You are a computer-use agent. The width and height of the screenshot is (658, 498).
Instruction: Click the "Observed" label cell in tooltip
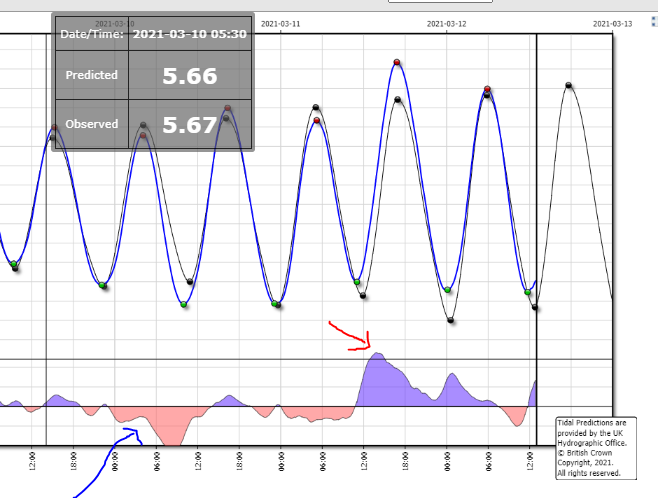[x=91, y=124]
